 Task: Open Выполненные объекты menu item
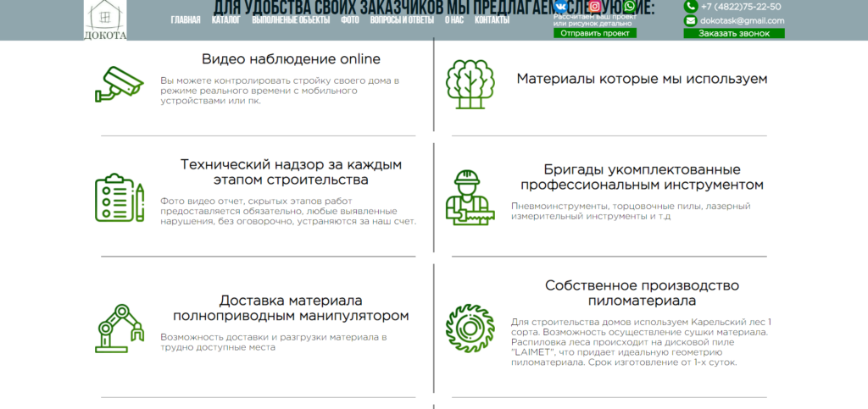pos(291,19)
